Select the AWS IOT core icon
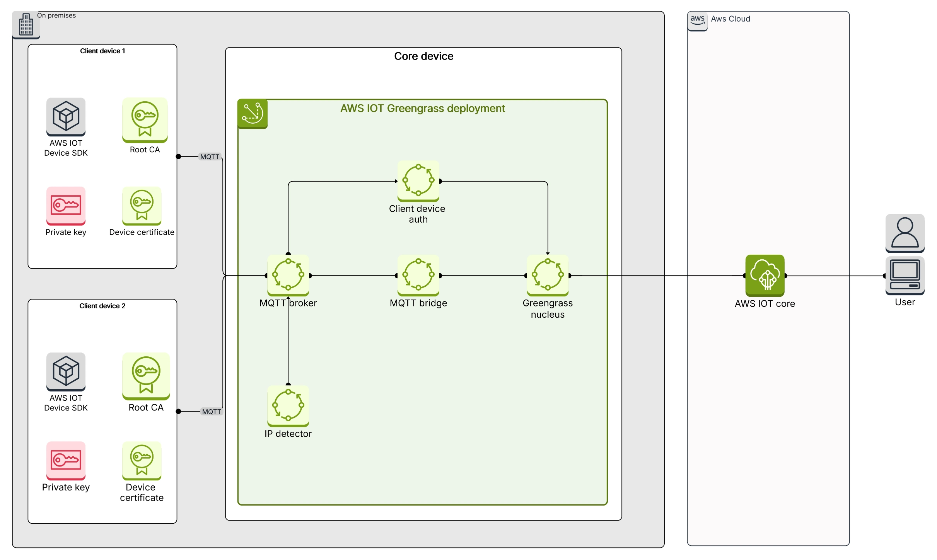This screenshot has width=937, height=560. click(x=765, y=275)
